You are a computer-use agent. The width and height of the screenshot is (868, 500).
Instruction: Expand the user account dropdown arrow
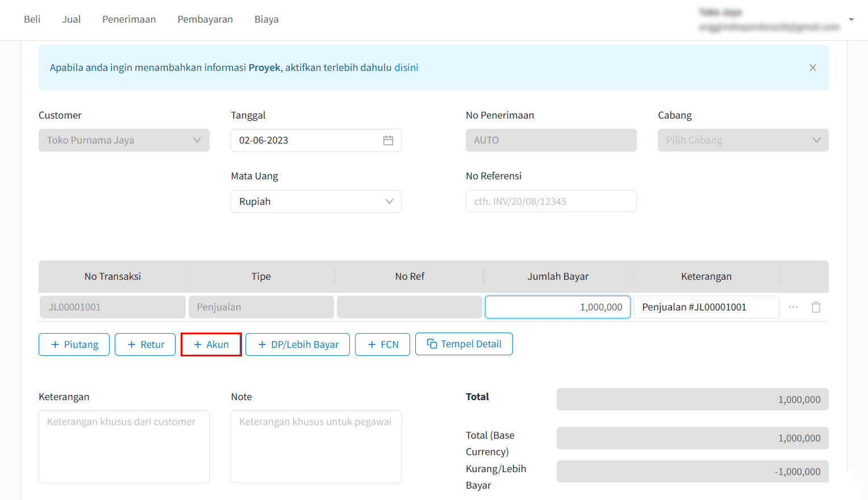point(851,19)
